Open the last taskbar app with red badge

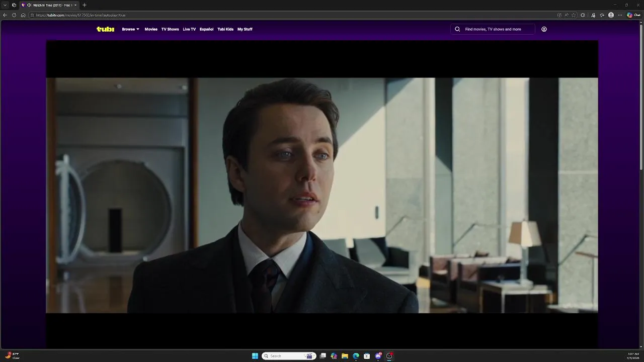[389, 356]
